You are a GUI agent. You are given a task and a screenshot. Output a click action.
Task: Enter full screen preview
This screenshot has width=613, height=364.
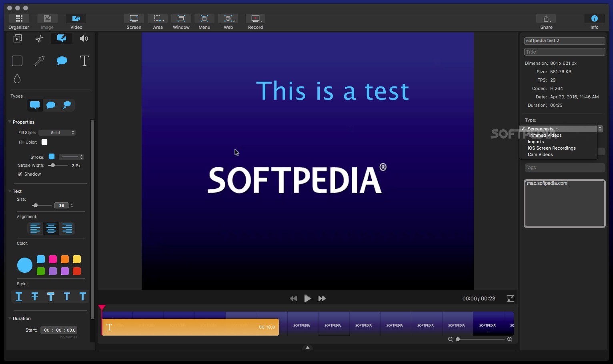(x=511, y=298)
